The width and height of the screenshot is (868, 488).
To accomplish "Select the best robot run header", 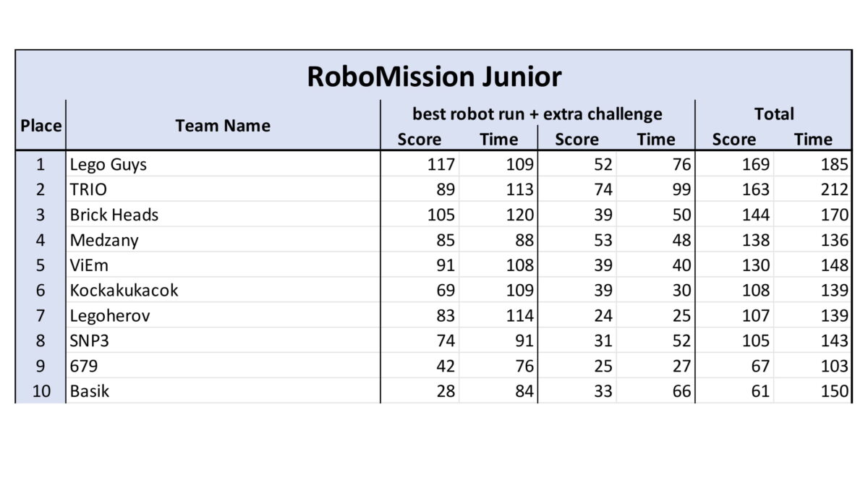I will click(x=537, y=114).
